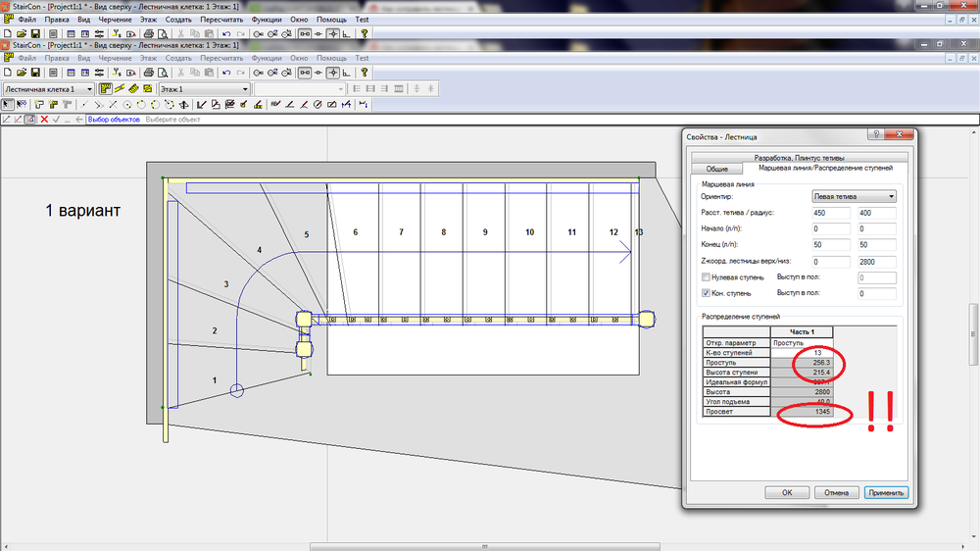Open the Разработка, Плинтус тетивы tab
Screen dimensions: 980x551
coord(799,157)
